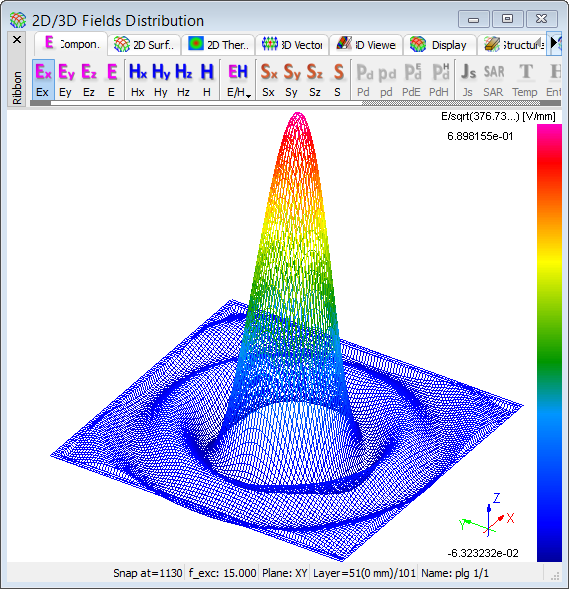Switch to the 2D Surface tab

[x=144, y=45]
